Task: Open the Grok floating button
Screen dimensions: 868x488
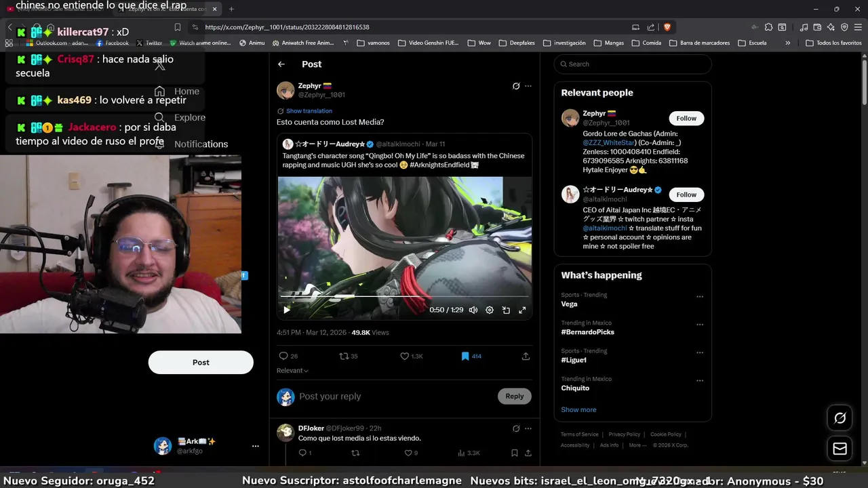Action: point(840,418)
